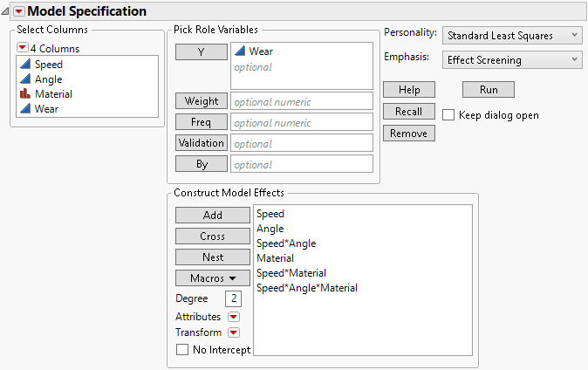Select the Speed*Angle*Material model effect
The image size is (588, 370).
[307, 288]
